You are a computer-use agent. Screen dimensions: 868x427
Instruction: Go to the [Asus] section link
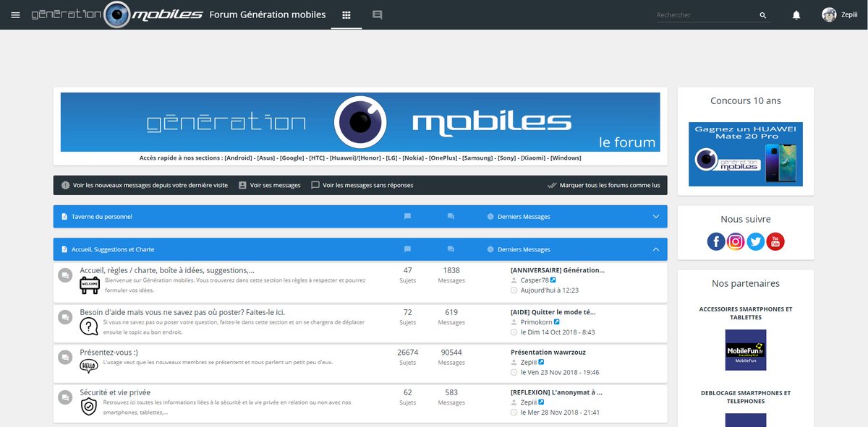(265, 158)
